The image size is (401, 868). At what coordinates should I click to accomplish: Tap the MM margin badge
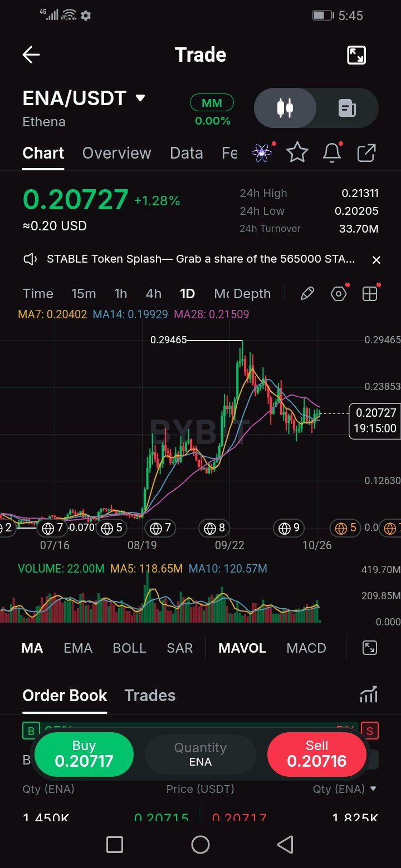pyautogui.click(x=212, y=103)
